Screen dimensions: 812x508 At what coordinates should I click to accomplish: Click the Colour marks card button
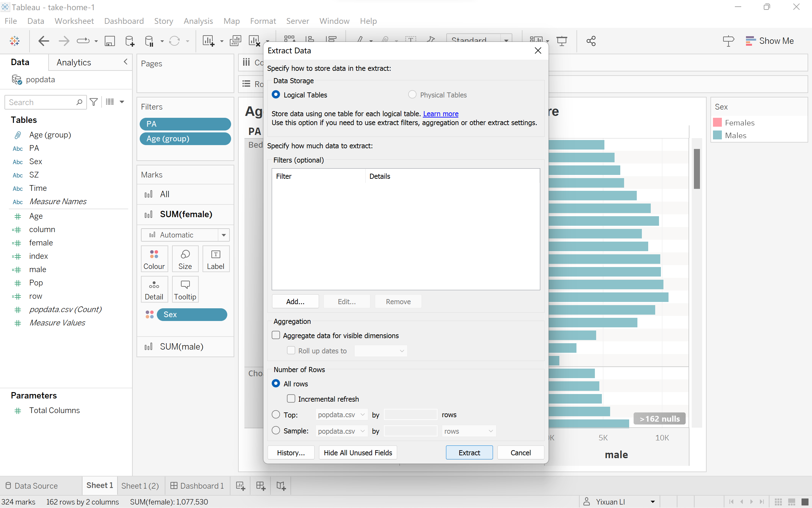tap(154, 258)
